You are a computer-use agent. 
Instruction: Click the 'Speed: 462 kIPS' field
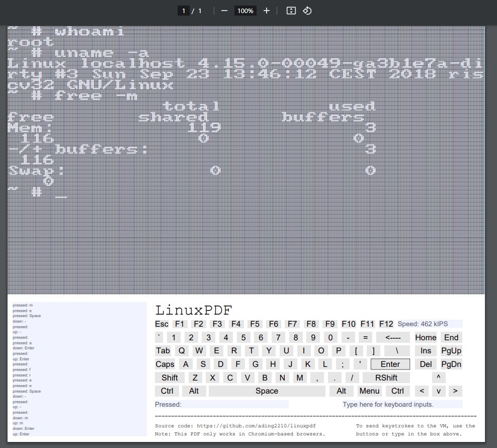pyautogui.click(x=430, y=324)
